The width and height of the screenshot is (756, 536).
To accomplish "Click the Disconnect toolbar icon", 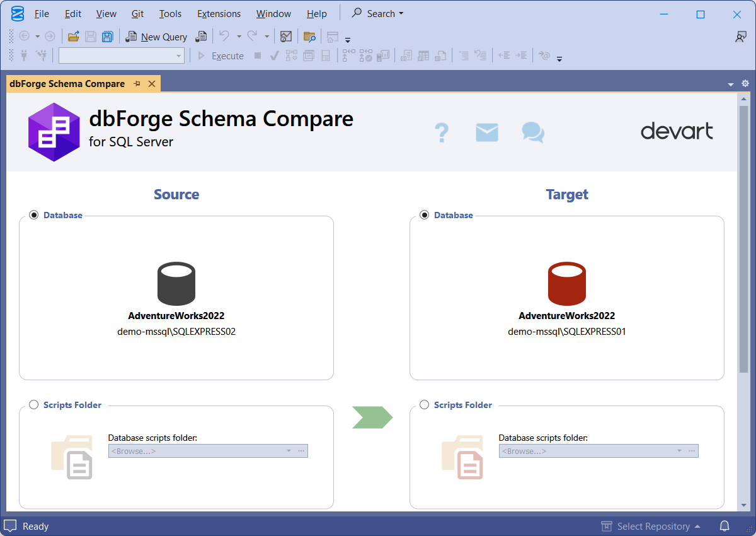I will [41, 55].
